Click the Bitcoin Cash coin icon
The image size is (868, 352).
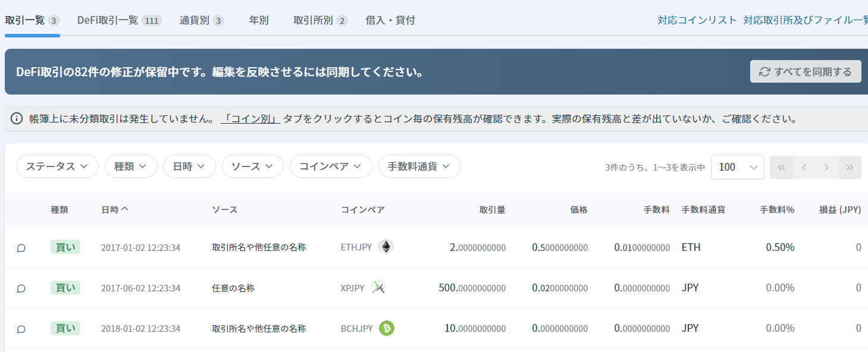click(x=387, y=328)
